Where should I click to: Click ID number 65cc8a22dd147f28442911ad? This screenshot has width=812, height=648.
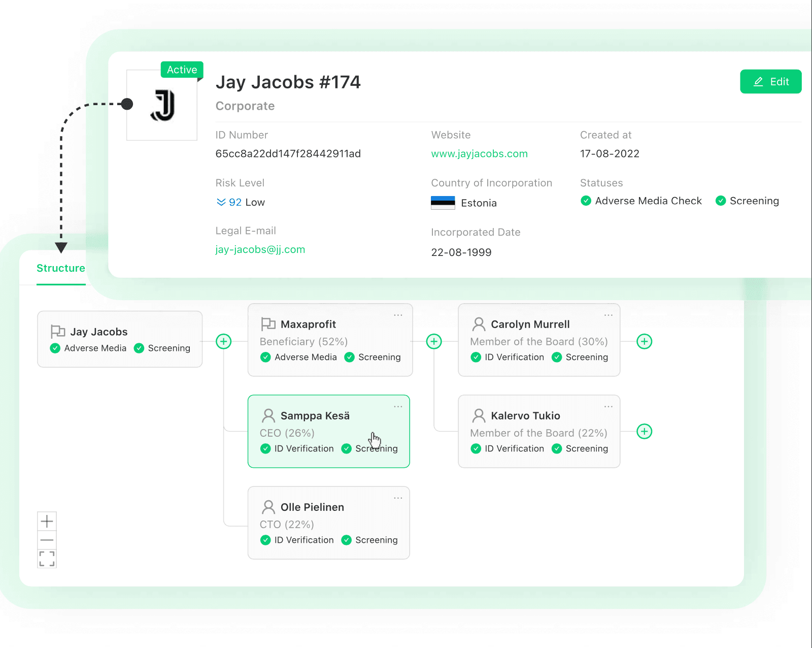point(288,153)
